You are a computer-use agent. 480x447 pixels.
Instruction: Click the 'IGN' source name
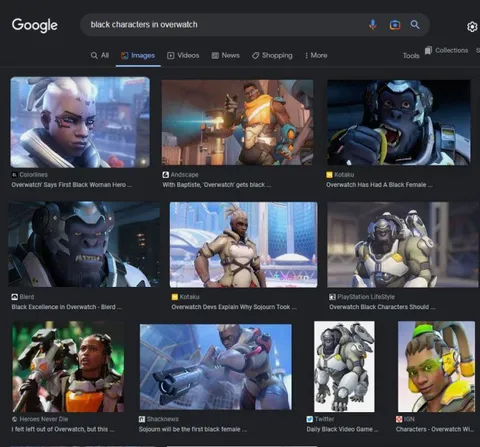(409, 419)
